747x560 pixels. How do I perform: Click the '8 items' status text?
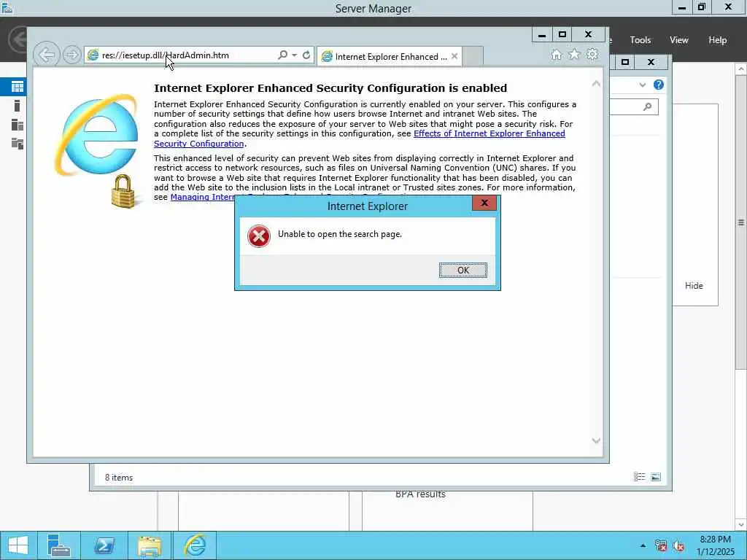click(119, 477)
